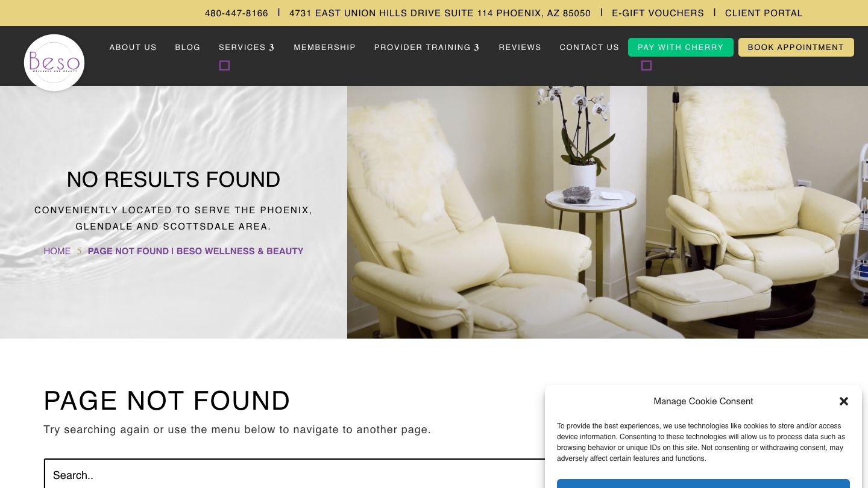Open the Reviews page
Screen dimensions: 868x488
pos(520,47)
